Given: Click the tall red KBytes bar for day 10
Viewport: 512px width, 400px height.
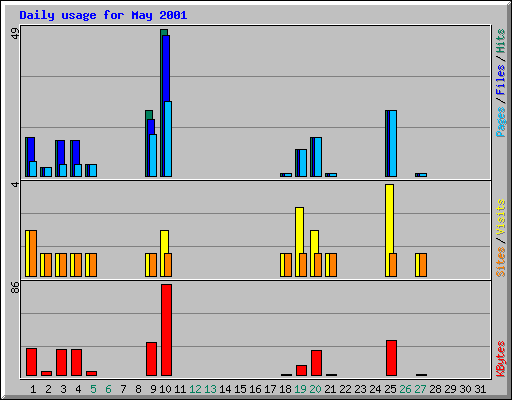Looking at the screenshot, I should point(166,330).
